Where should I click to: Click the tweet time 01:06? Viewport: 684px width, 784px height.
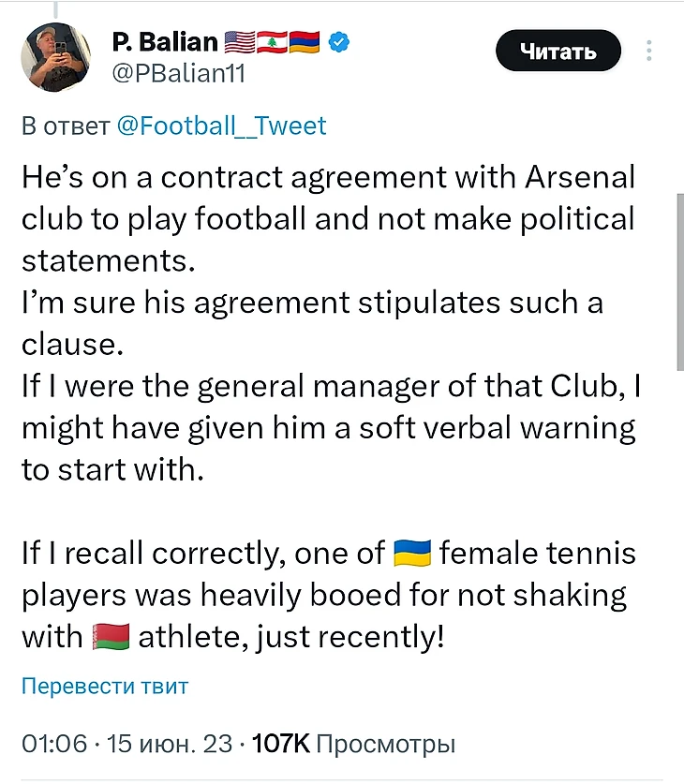(x=54, y=745)
